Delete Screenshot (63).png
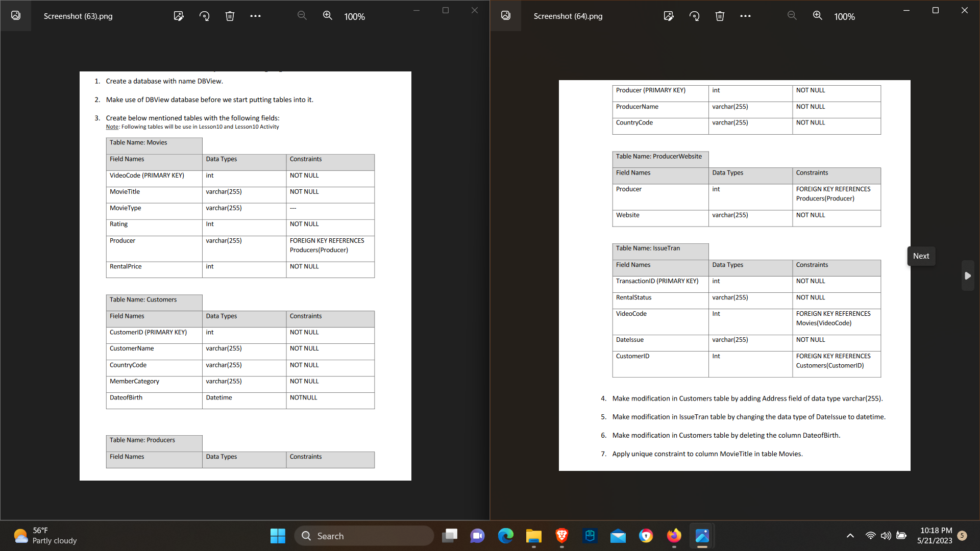 [230, 16]
